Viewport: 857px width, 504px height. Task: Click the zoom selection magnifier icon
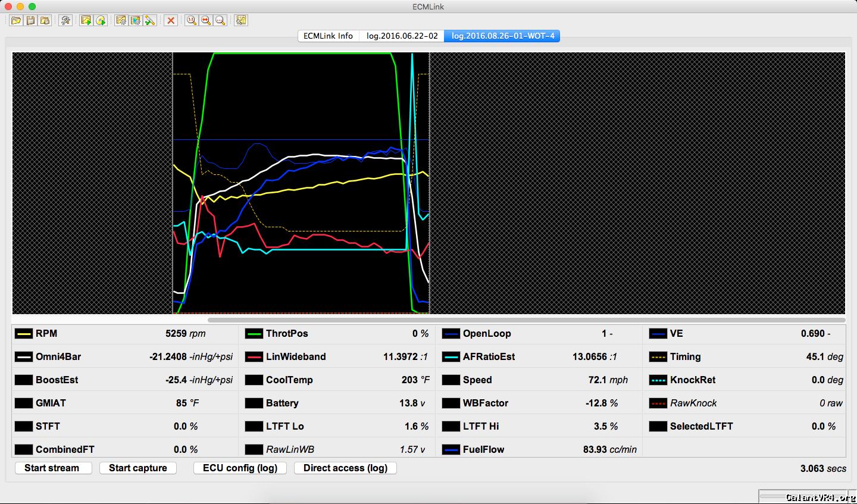pos(220,20)
